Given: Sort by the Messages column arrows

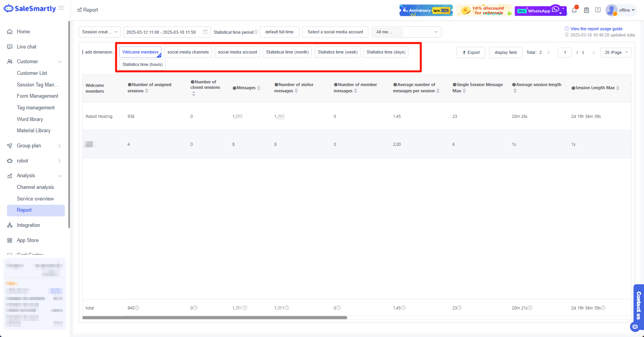Looking at the screenshot, I should coord(259,88).
